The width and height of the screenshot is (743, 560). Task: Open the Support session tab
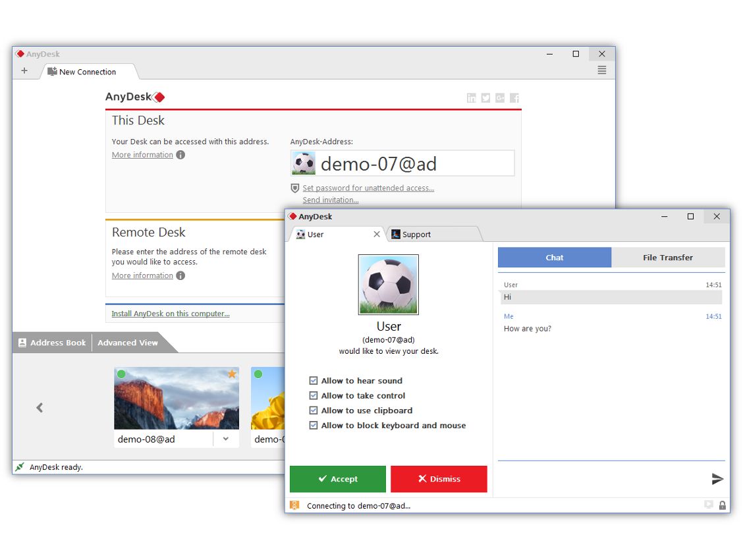tap(431, 234)
